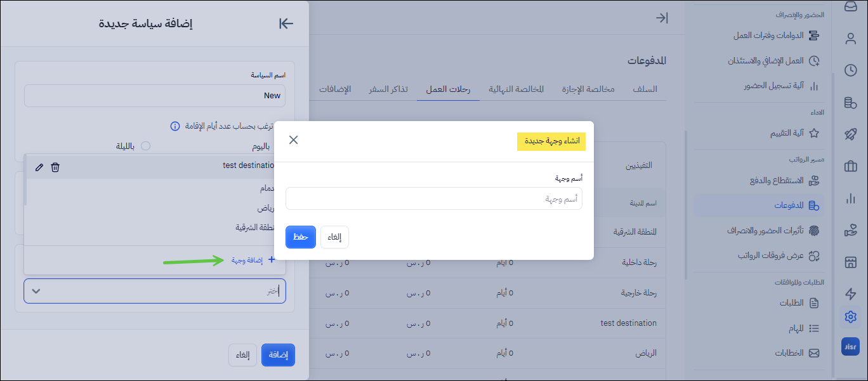868x381 pixels.
Task: Click the blue حفظ save button
Action: coord(301,237)
